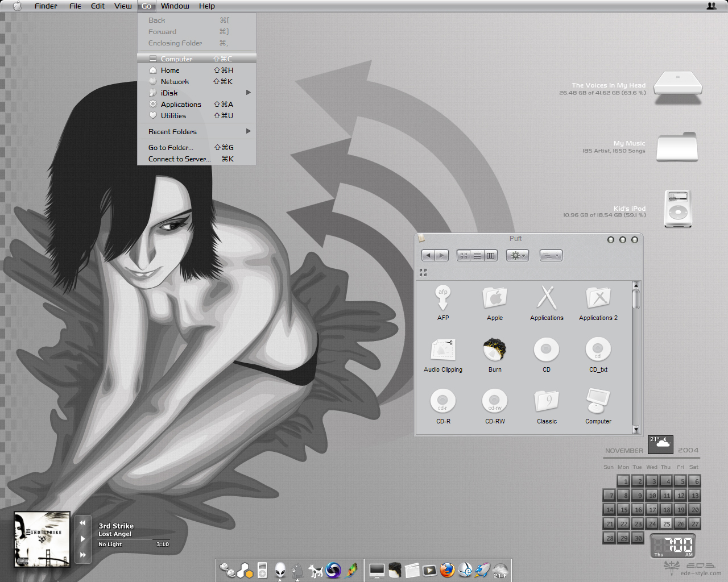Viewport: 728px width, 582px height.
Task: Select the CD-R disc icon
Action: pos(443,401)
